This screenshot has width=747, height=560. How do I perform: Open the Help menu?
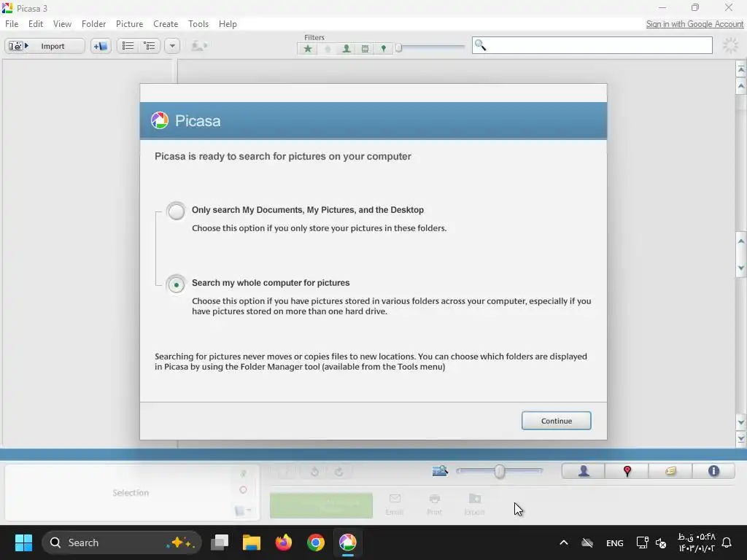coord(228,24)
